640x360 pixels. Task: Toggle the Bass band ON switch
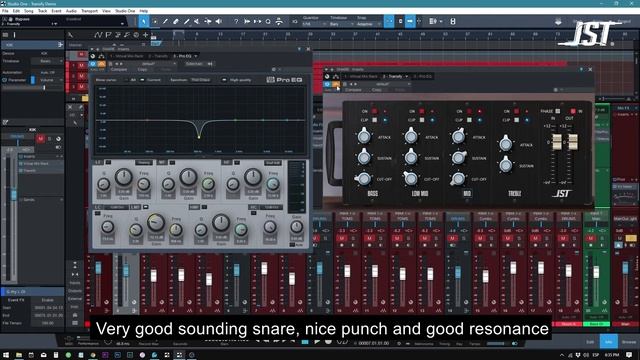[x=374, y=111]
